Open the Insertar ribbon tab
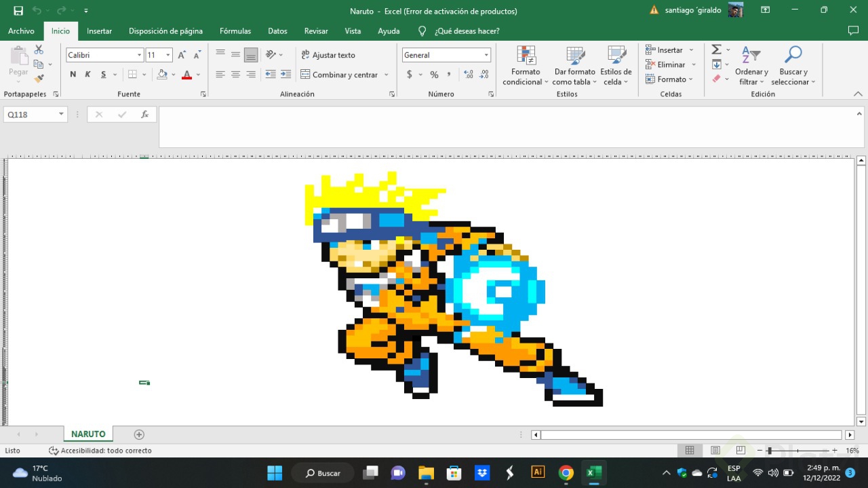The height and width of the screenshot is (488, 868). 99,31
